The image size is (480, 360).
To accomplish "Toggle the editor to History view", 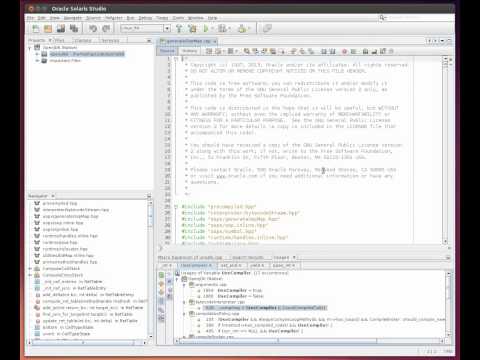I will [x=189, y=51].
